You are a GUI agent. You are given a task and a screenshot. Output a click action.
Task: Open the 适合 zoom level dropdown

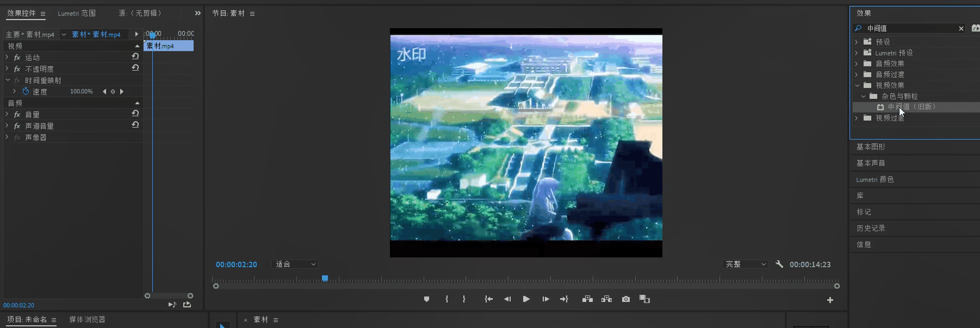point(295,264)
